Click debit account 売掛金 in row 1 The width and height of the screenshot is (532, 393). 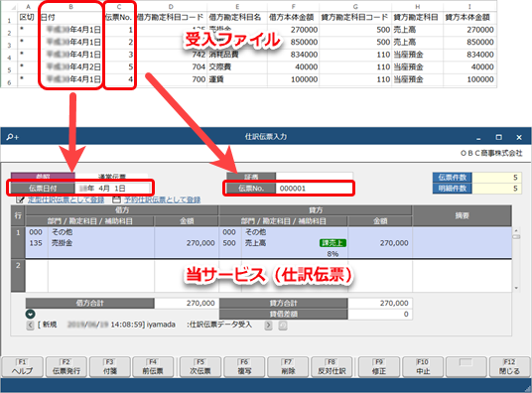[62, 243]
